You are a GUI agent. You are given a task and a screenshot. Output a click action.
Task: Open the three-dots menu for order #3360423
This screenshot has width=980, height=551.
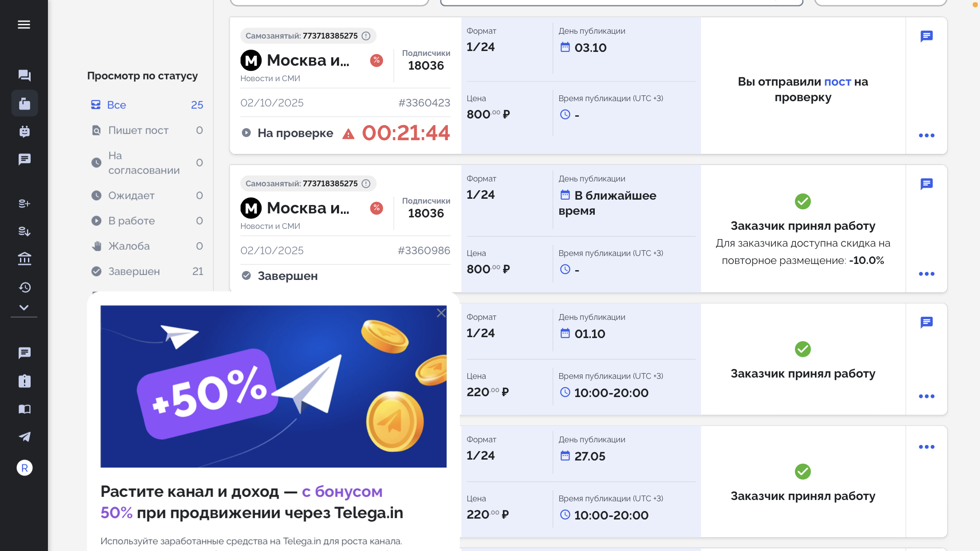pyautogui.click(x=926, y=135)
